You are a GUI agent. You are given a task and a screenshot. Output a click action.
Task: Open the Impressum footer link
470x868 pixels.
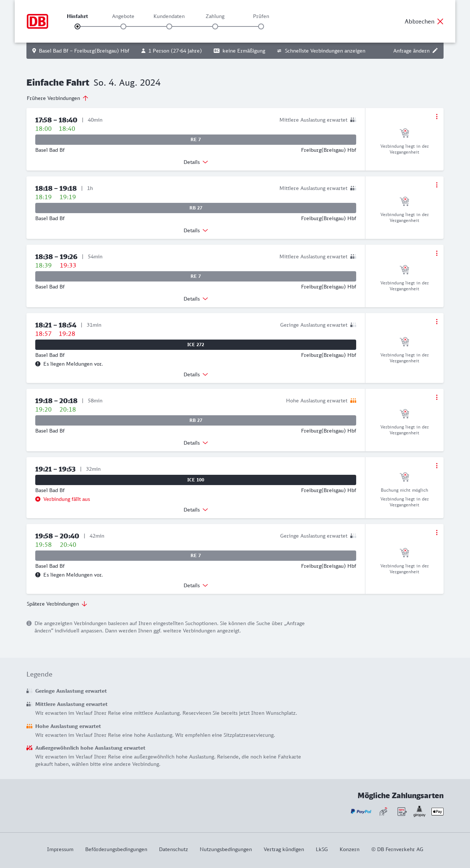[60, 849]
